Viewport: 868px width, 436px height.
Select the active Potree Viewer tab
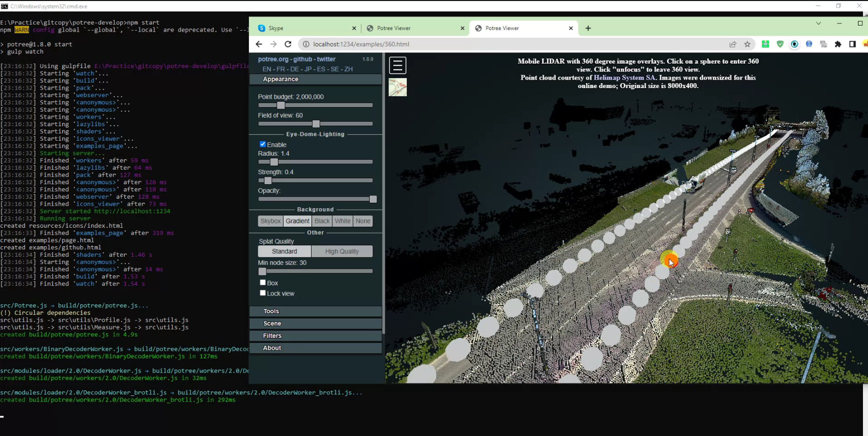pyautogui.click(x=523, y=28)
